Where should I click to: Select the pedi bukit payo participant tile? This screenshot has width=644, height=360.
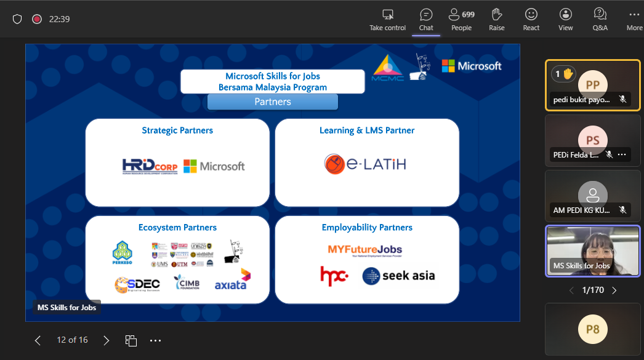click(592, 85)
